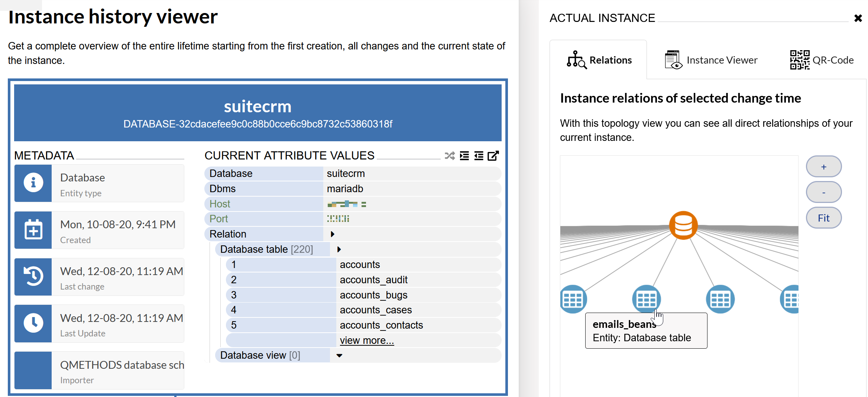This screenshot has width=868, height=397.
Task: Expand the Database view [0] arrow
Action: tap(339, 355)
